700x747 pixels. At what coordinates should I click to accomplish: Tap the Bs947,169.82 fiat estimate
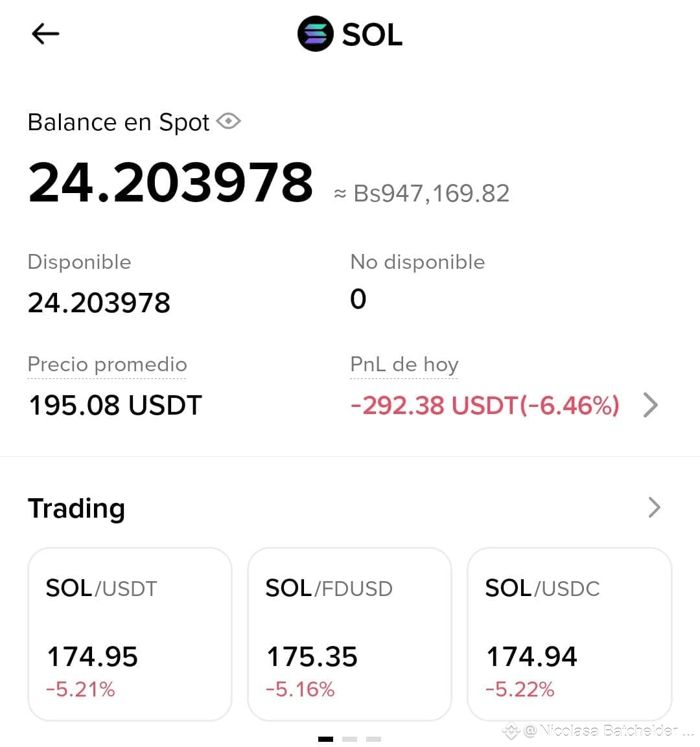coord(431,194)
